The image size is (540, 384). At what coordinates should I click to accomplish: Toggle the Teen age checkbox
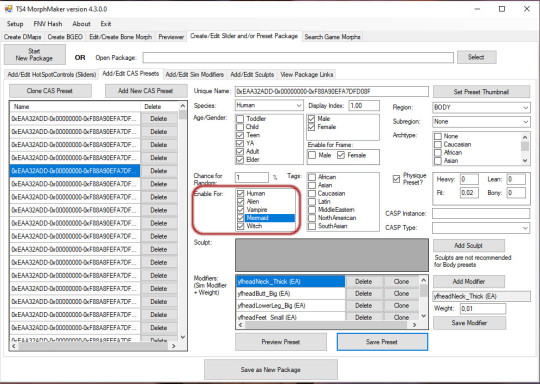pos(240,135)
